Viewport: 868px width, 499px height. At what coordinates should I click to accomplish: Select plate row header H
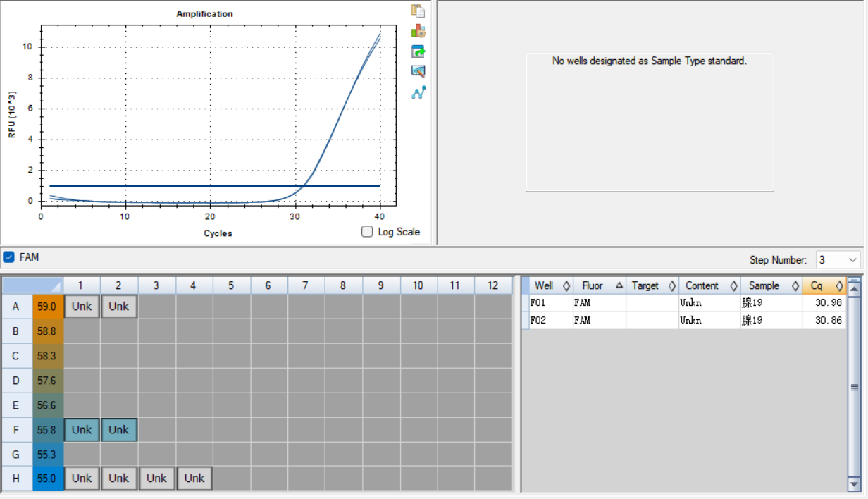click(16, 478)
